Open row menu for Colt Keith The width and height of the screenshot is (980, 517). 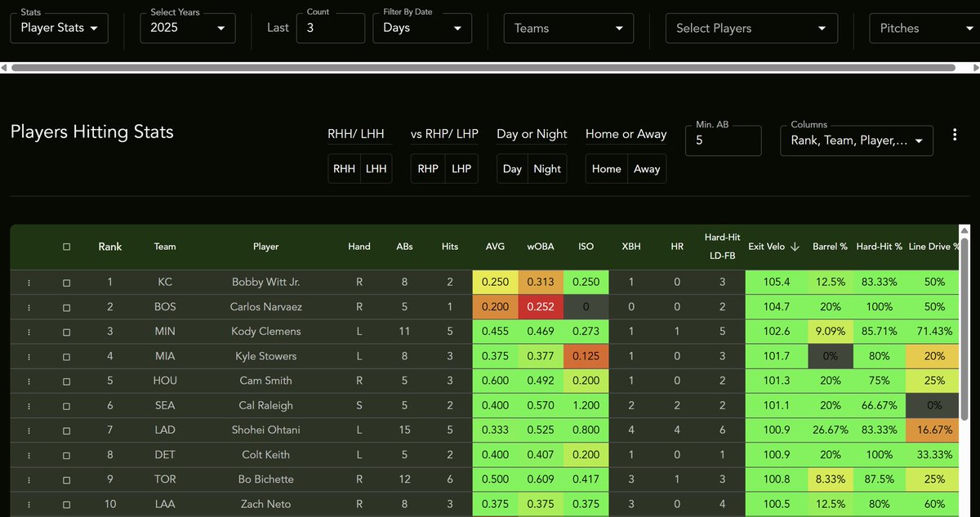pos(29,455)
